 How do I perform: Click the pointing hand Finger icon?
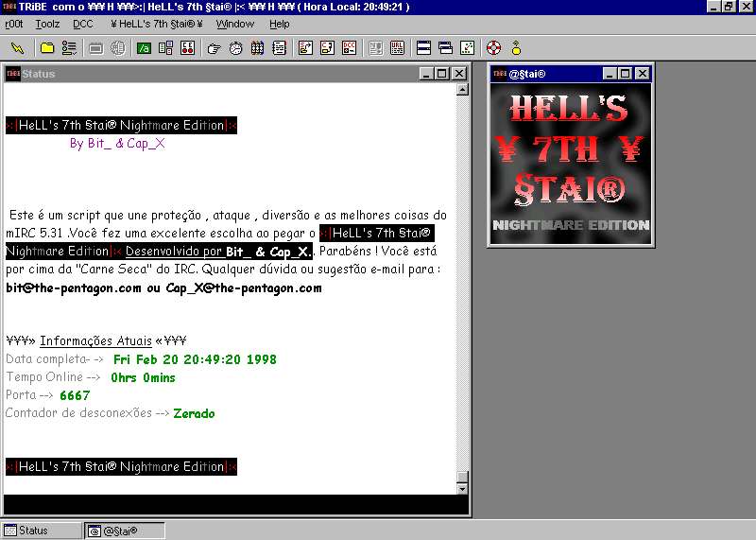pyautogui.click(x=214, y=47)
